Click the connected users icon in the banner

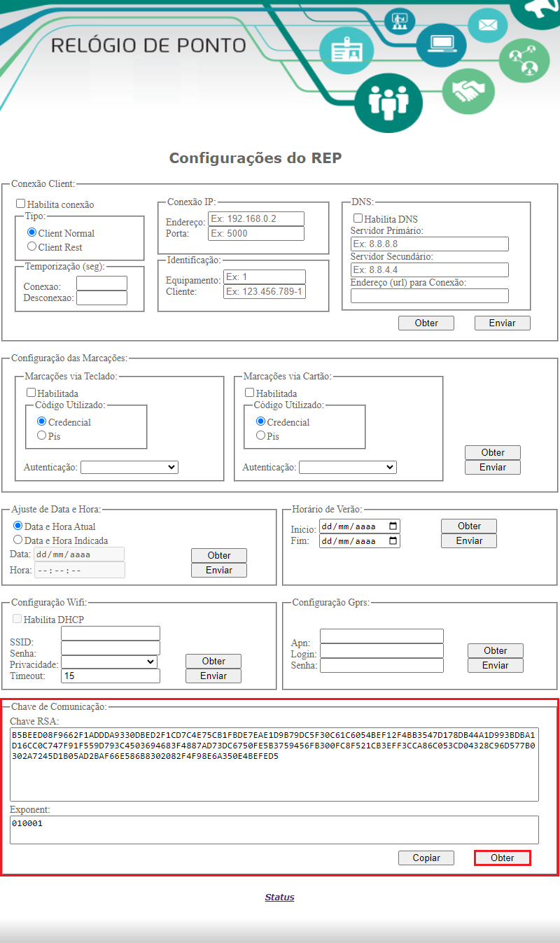523,60
